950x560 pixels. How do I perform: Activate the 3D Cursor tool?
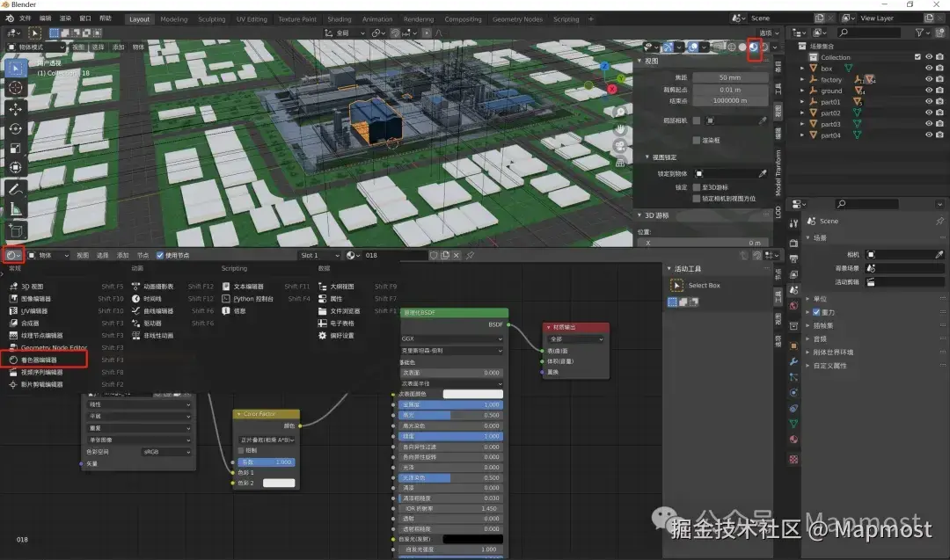click(16, 87)
